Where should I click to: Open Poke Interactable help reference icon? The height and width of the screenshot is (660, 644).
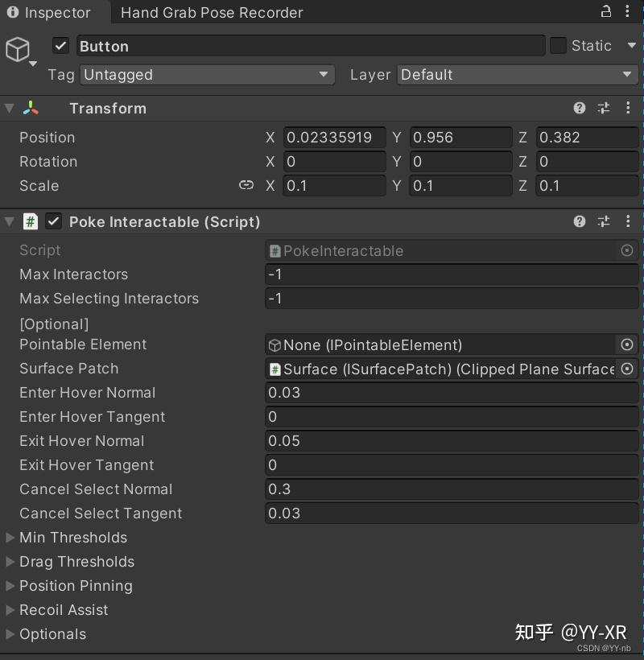point(579,221)
